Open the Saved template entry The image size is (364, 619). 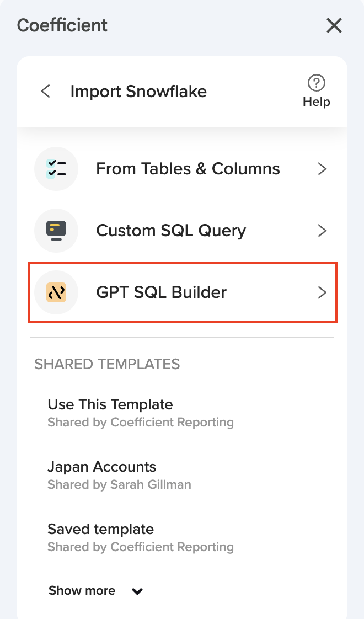coord(100,529)
